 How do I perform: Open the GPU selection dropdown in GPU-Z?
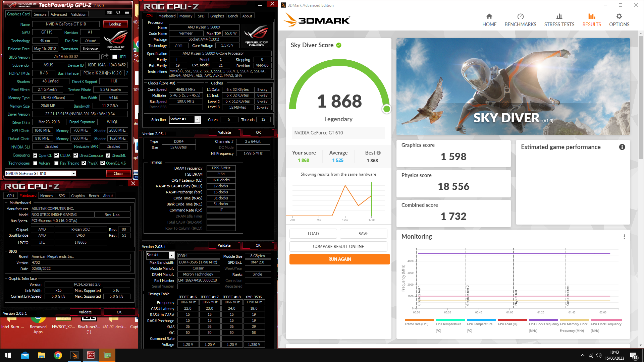[x=73, y=174]
